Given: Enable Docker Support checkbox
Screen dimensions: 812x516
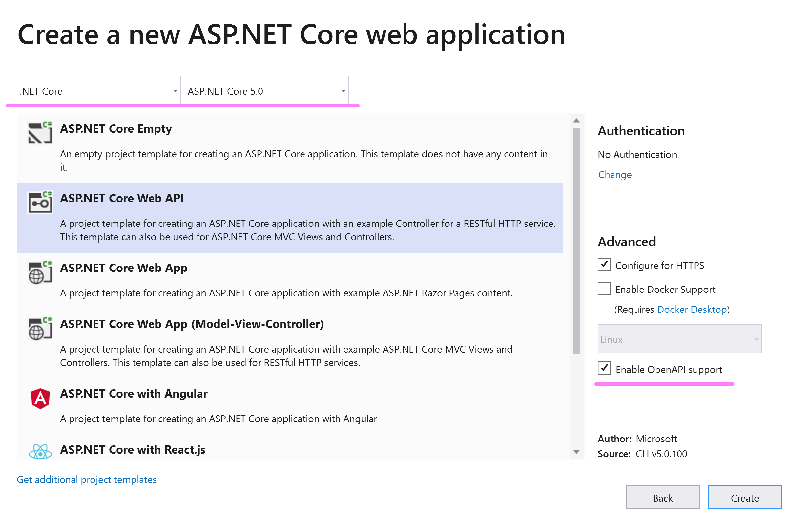Looking at the screenshot, I should click(604, 289).
